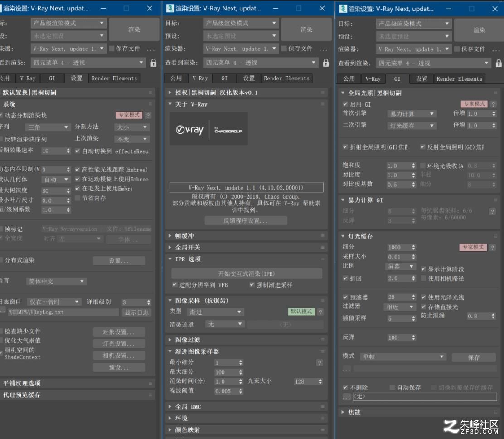Toggle 存储直接光 checkbox
The height and width of the screenshot is (439, 504).
point(423,307)
